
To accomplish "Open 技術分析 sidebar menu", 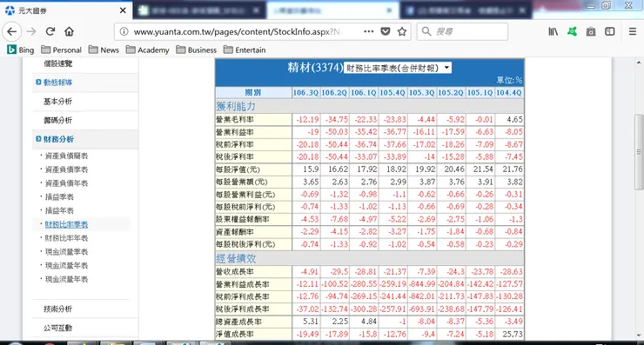I will 58,309.
